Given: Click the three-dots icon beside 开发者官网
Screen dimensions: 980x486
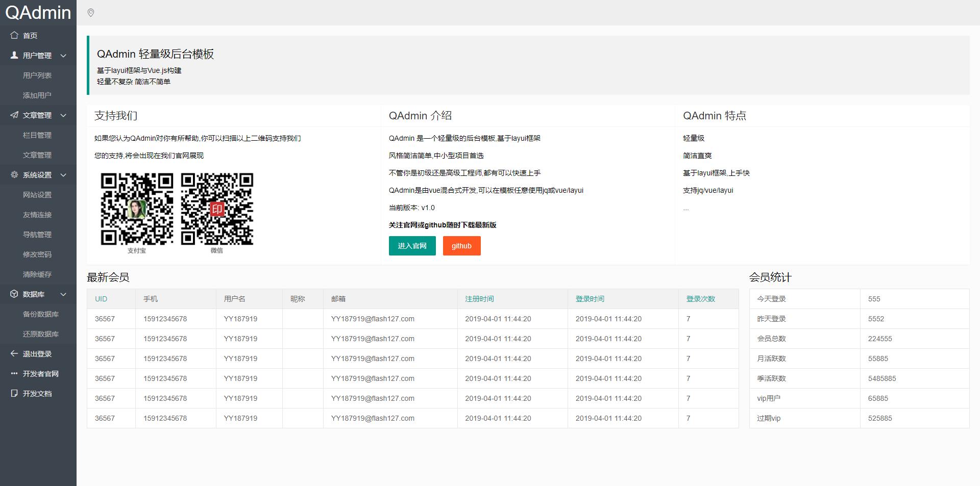Looking at the screenshot, I should pyautogui.click(x=14, y=373).
